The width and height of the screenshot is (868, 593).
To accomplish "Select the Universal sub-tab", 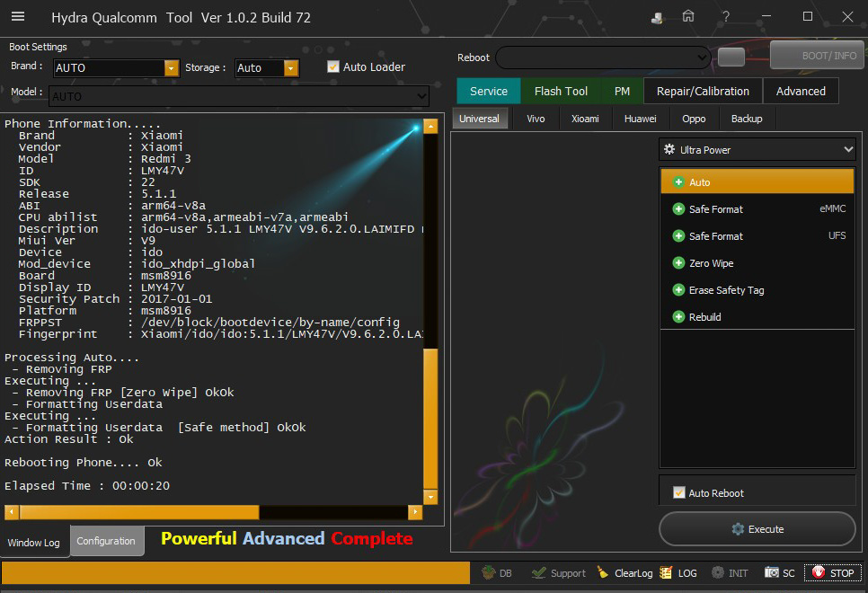I will click(x=480, y=119).
